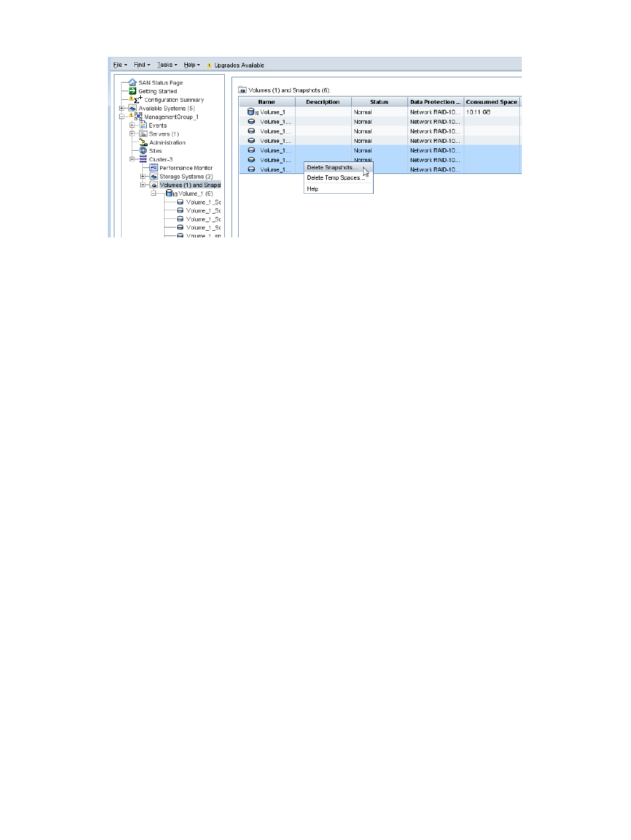
Task: Choose Help in the context menu
Action: [x=338, y=189]
